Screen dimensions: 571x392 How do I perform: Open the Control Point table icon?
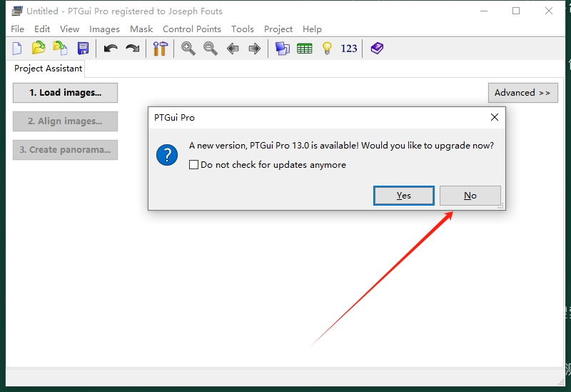coord(305,49)
